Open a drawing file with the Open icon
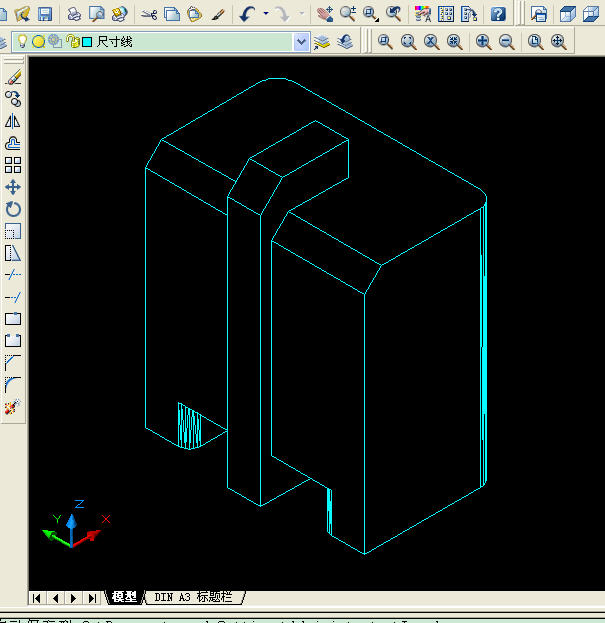This screenshot has height=623, width=605. (x=22, y=14)
